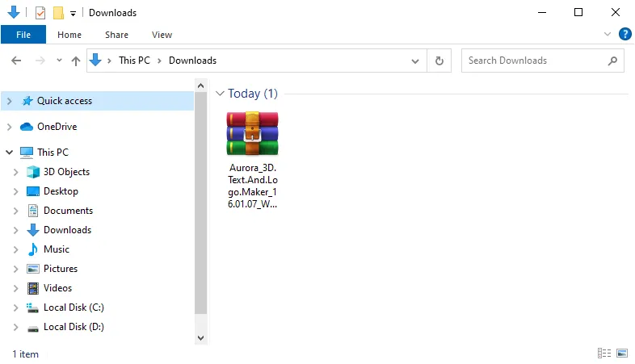The image size is (635, 364).
Task: Open Music folder in sidebar
Action: coord(57,249)
